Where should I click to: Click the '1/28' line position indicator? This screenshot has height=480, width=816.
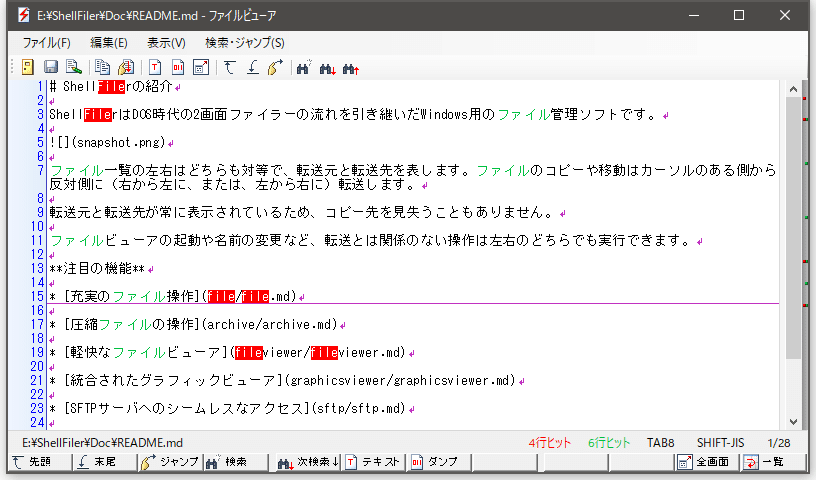779,443
